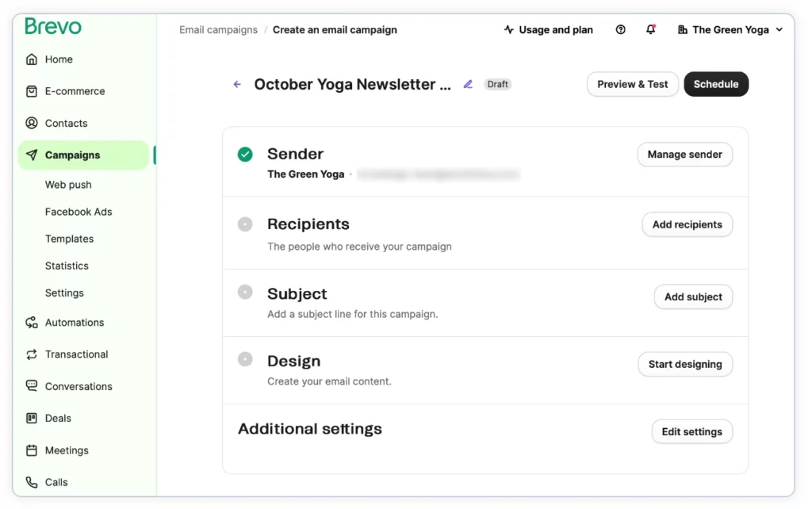Image resolution: width=812 pixels, height=509 pixels.
Task: Click the Sender section heading
Action: click(295, 155)
